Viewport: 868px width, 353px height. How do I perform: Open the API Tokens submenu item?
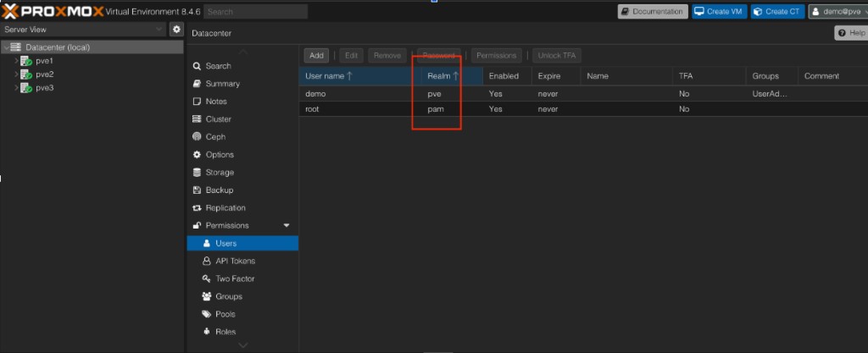coord(242,261)
